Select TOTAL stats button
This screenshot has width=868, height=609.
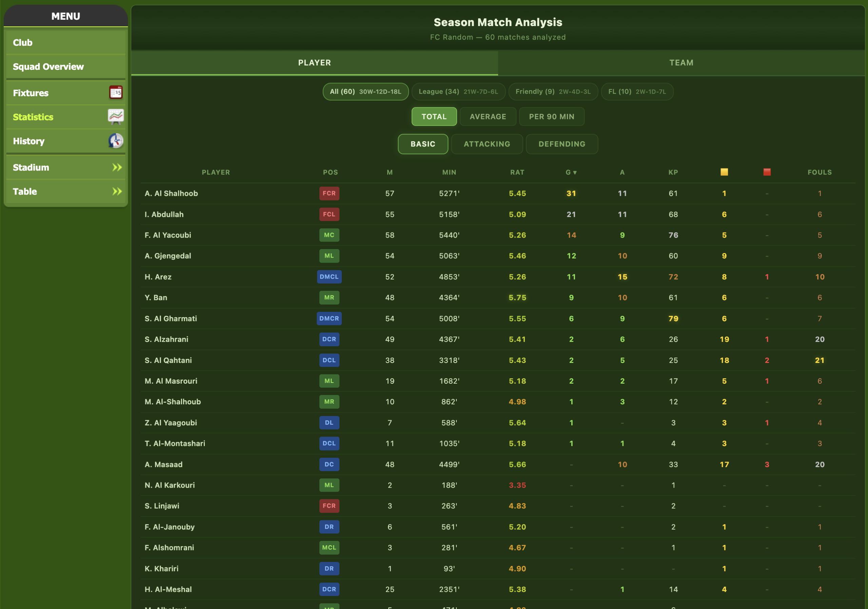point(434,117)
